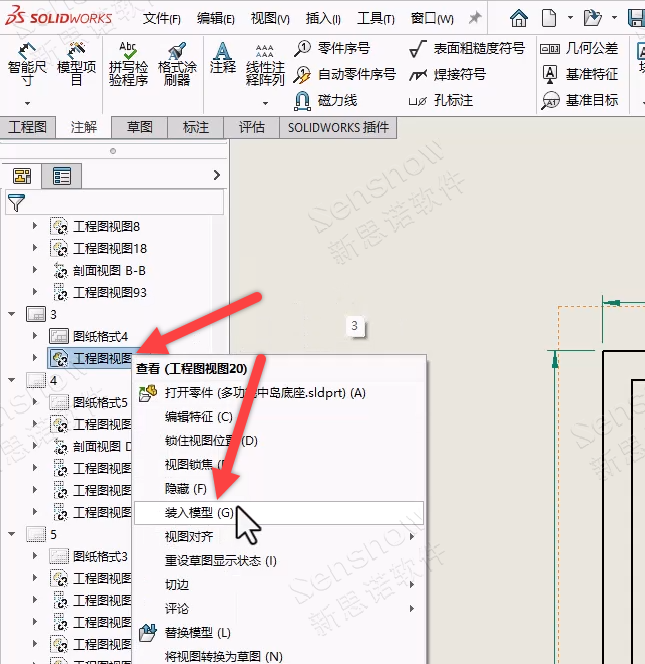Switch to the 草图 tab
The height and width of the screenshot is (664, 645).
click(x=139, y=128)
